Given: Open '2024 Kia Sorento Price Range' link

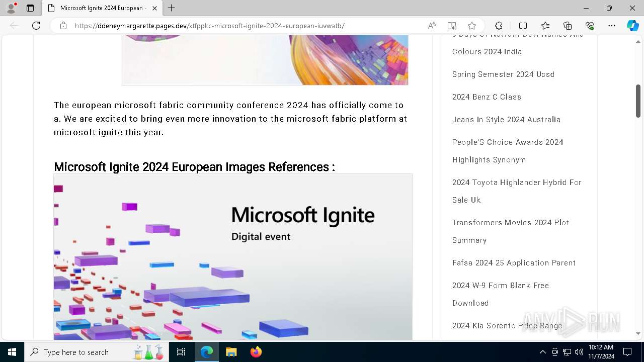Looking at the screenshot, I should (x=507, y=326).
